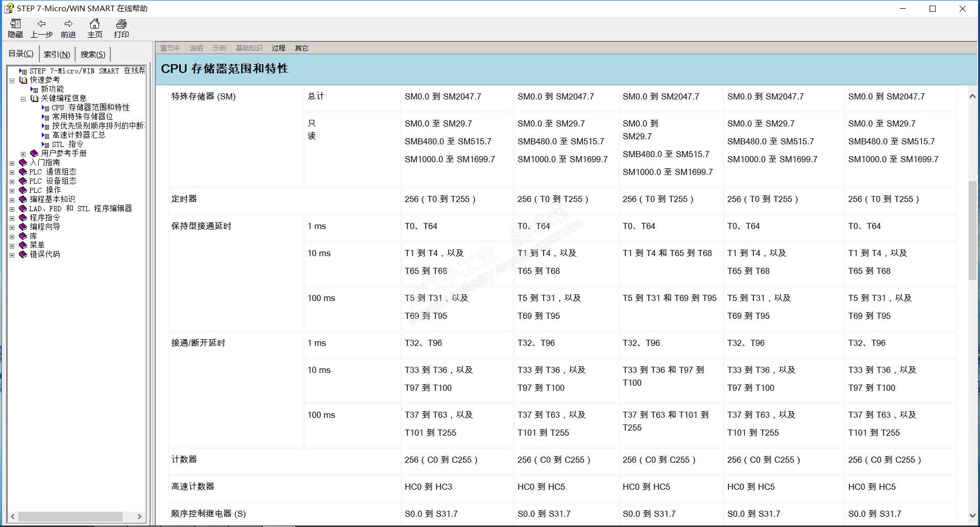This screenshot has width=980, height=527.
Task: Click the 过程 link in the topic header
Action: point(278,48)
